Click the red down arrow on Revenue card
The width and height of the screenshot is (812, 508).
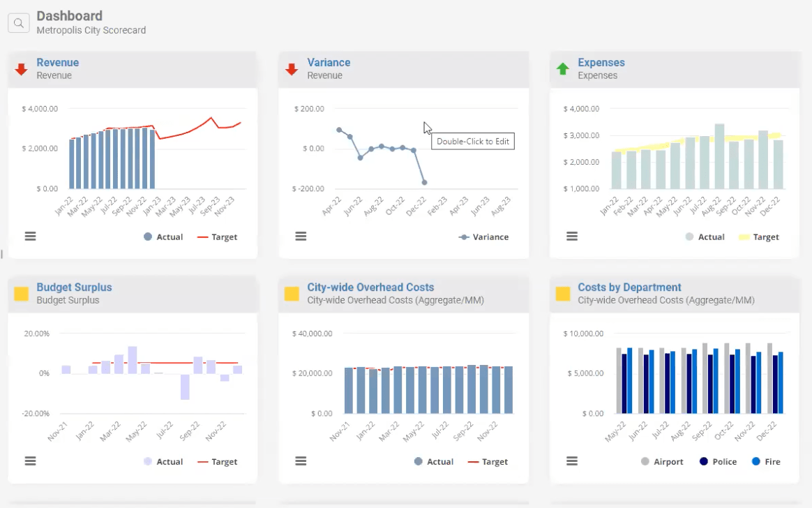click(x=22, y=69)
